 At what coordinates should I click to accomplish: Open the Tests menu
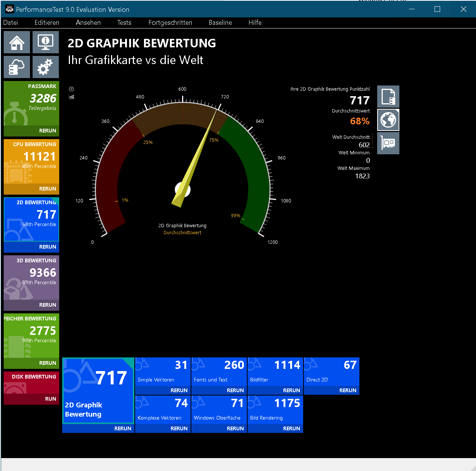[x=124, y=23]
